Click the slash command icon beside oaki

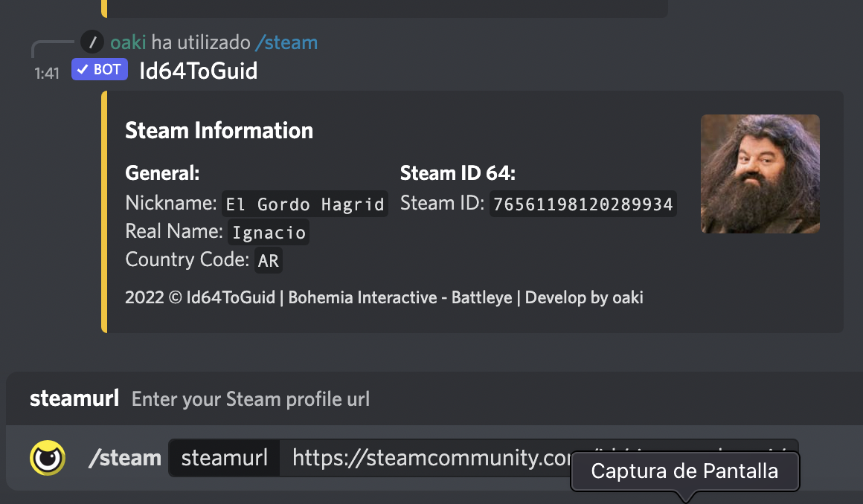(92, 42)
